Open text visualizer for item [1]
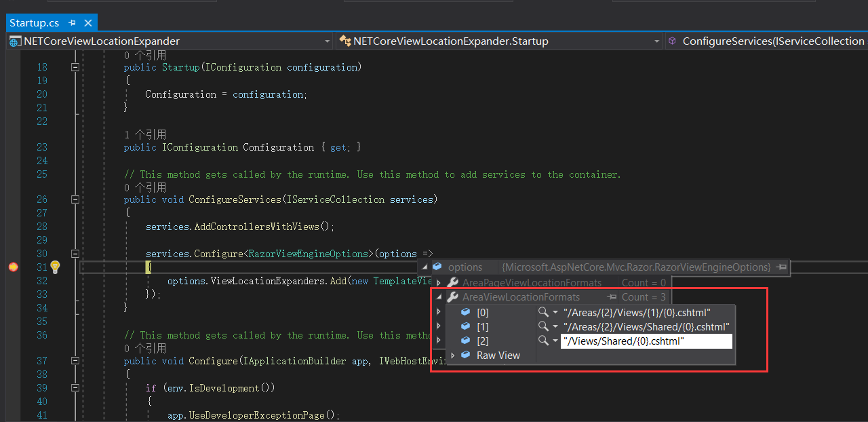Viewport: 868px width, 422px height. click(543, 326)
